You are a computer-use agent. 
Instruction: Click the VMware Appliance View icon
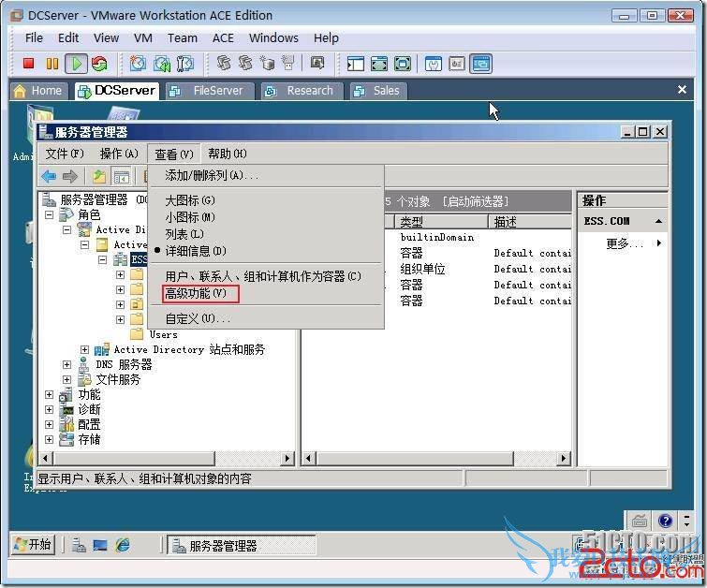pyautogui.click(x=456, y=64)
